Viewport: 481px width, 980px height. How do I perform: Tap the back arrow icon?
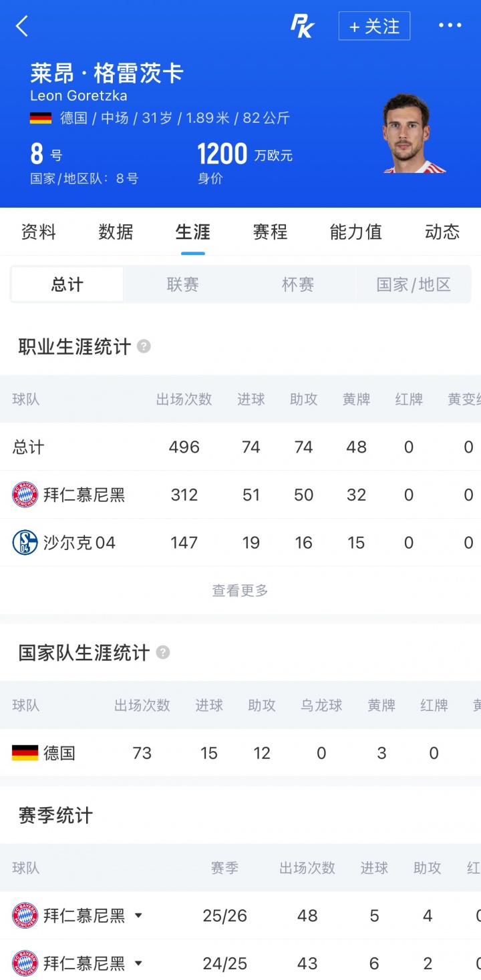point(22,26)
